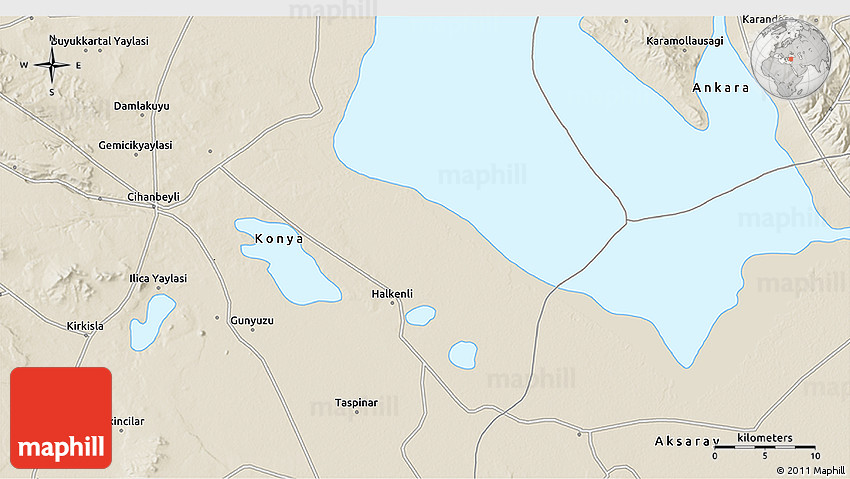Click the Taspinar town marker dot
Viewport: 850px width, 479px height.
point(356,412)
